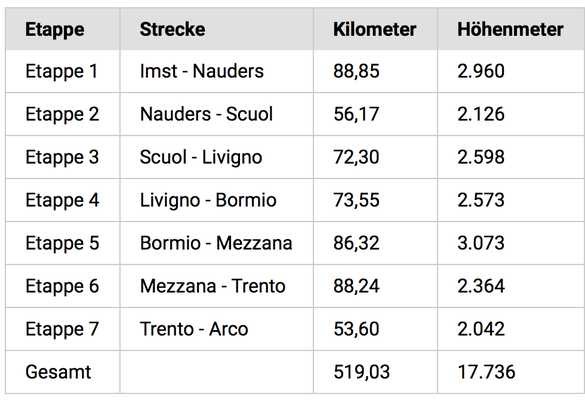Click the 3.073 Höhenmeter value
Image resolution: width=585 pixels, height=400 pixels.
pos(481,243)
